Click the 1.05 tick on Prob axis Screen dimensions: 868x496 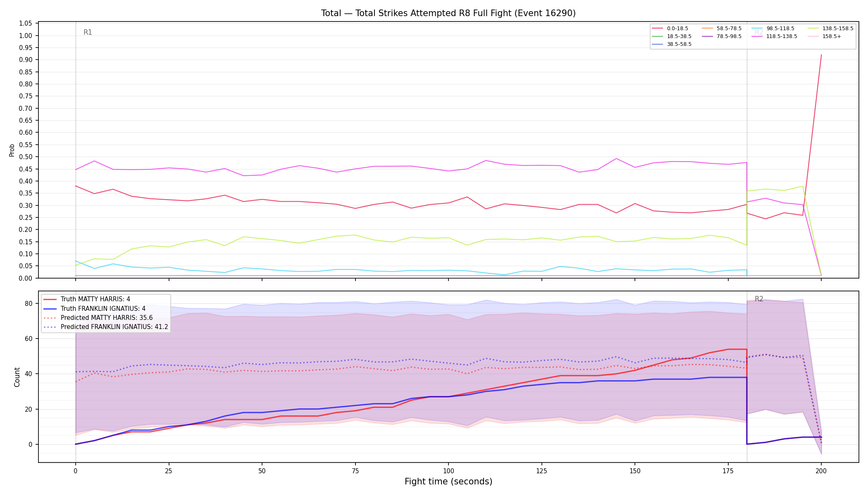[26, 24]
